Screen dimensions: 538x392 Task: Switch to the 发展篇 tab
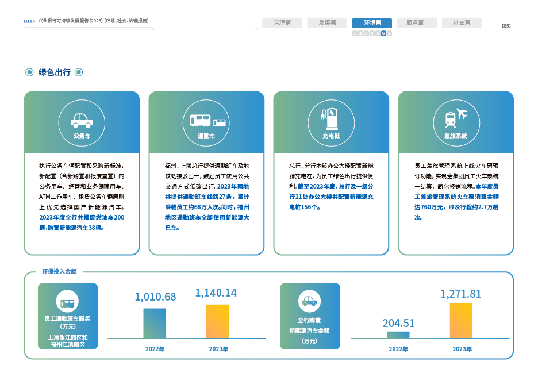coord(327,23)
